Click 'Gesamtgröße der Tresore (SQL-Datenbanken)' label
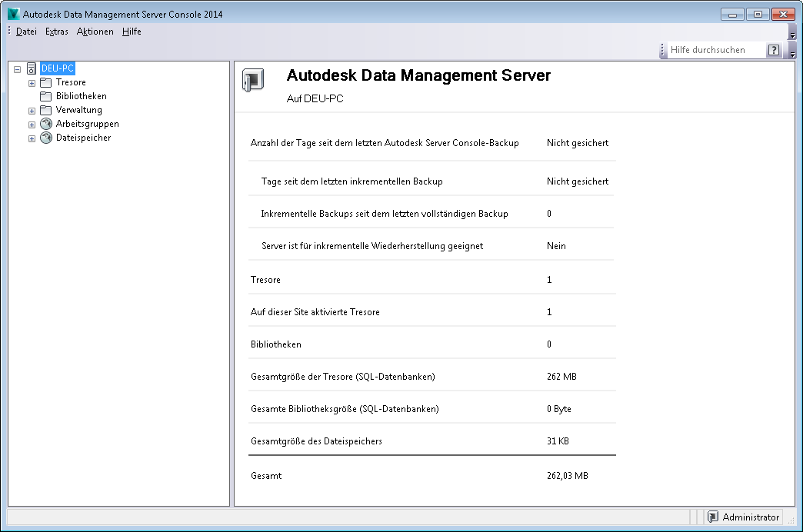Image resolution: width=803 pixels, height=532 pixels. tap(342, 377)
